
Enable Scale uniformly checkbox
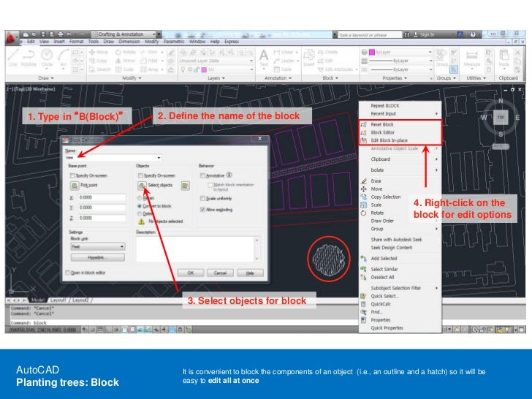pyautogui.click(x=202, y=198)
